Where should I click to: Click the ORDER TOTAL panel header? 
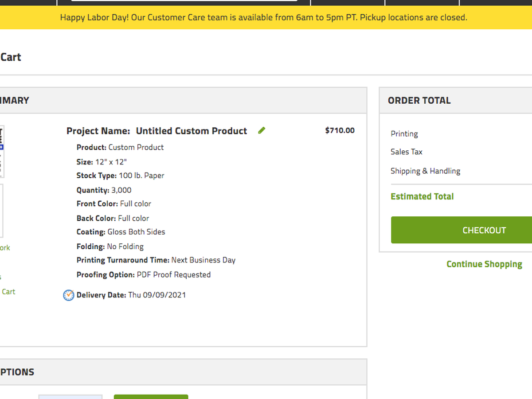(x=419, y=101)
